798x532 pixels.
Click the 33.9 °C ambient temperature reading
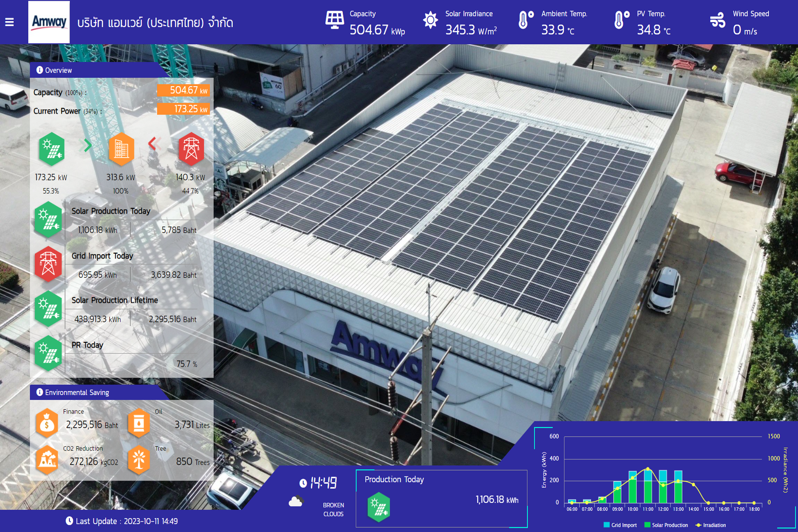pos(558,30)
